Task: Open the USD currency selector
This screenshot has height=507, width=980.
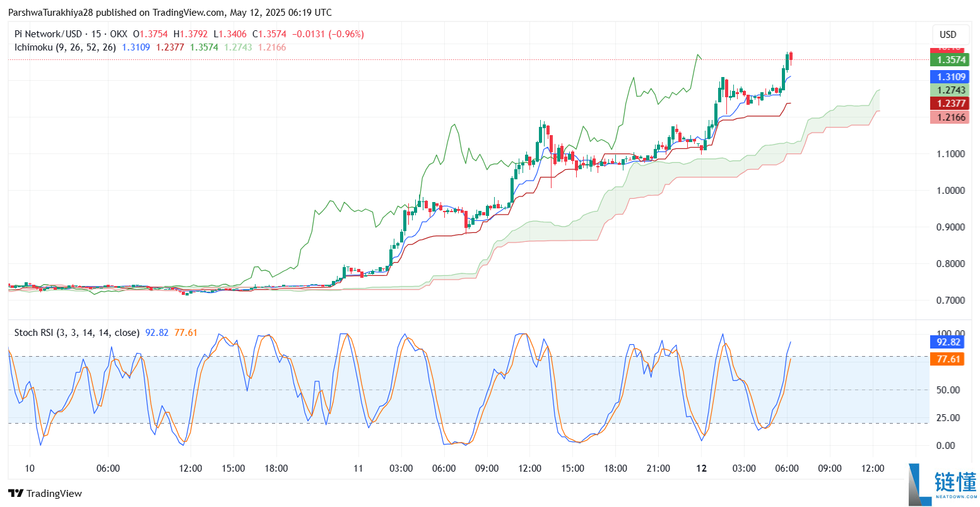Action: click(x=948, y=35)
